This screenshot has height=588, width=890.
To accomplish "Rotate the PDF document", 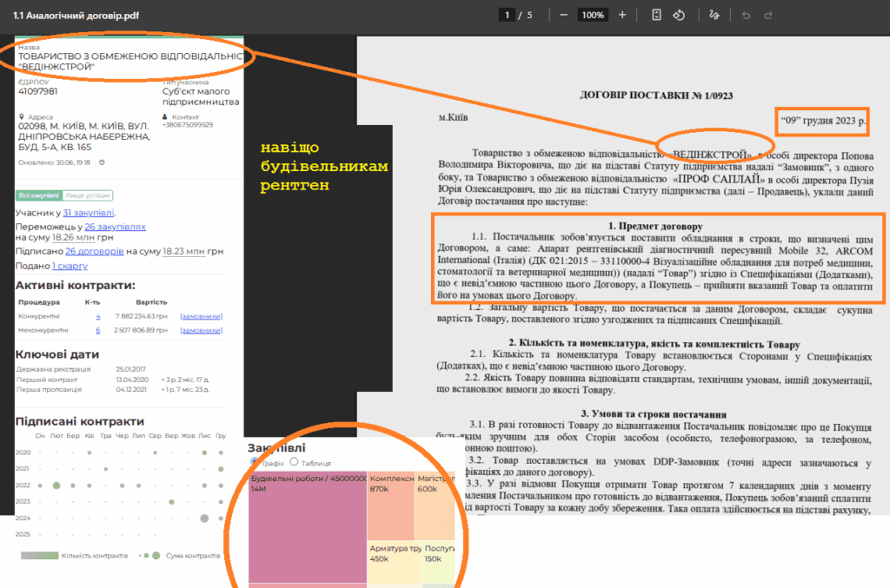I will (680, 16).
